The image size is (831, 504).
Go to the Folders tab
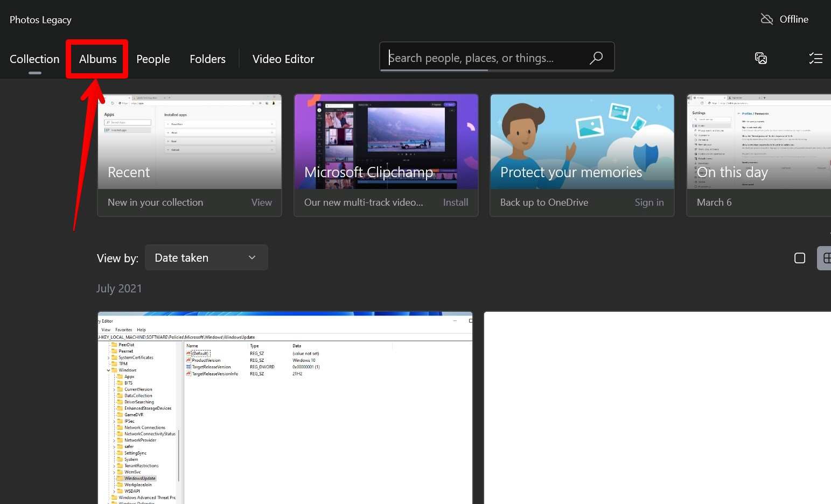207,59
